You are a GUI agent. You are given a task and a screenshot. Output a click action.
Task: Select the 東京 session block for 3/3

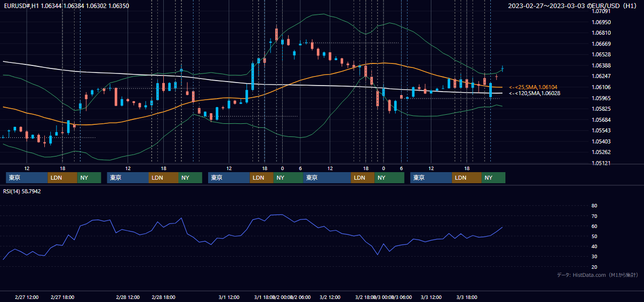pos(431,178)
